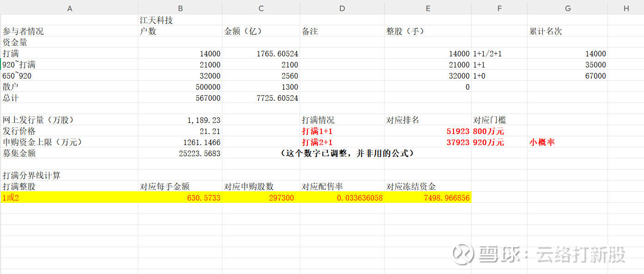Click the bold note about 这个数字已调整

346,153
